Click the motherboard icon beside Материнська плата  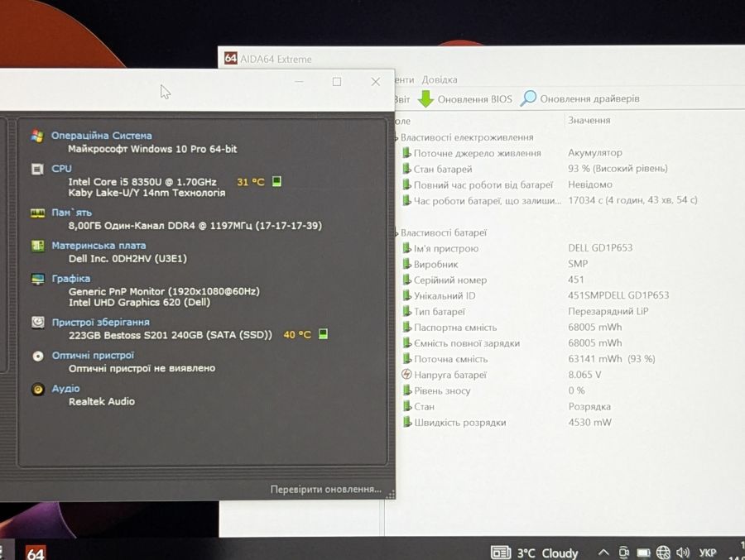37,246
